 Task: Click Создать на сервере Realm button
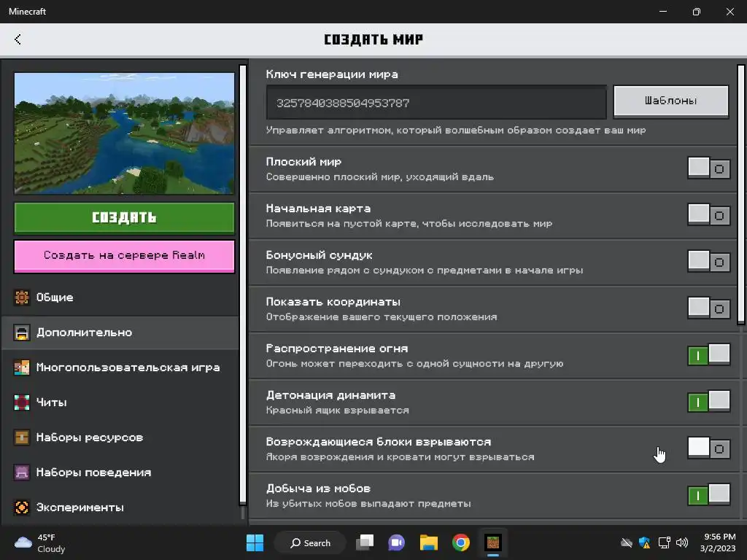click(124, 256)
